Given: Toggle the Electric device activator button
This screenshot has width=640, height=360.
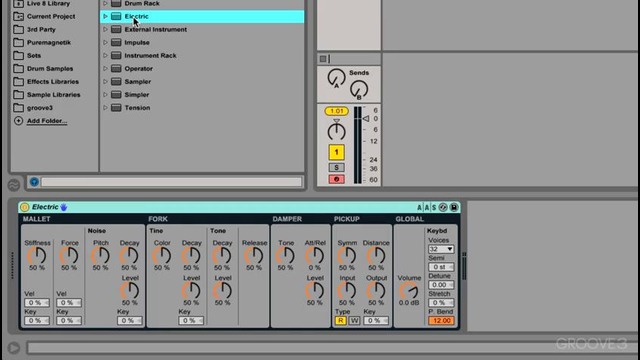Looking at the screenshot, I should point(24,207).
